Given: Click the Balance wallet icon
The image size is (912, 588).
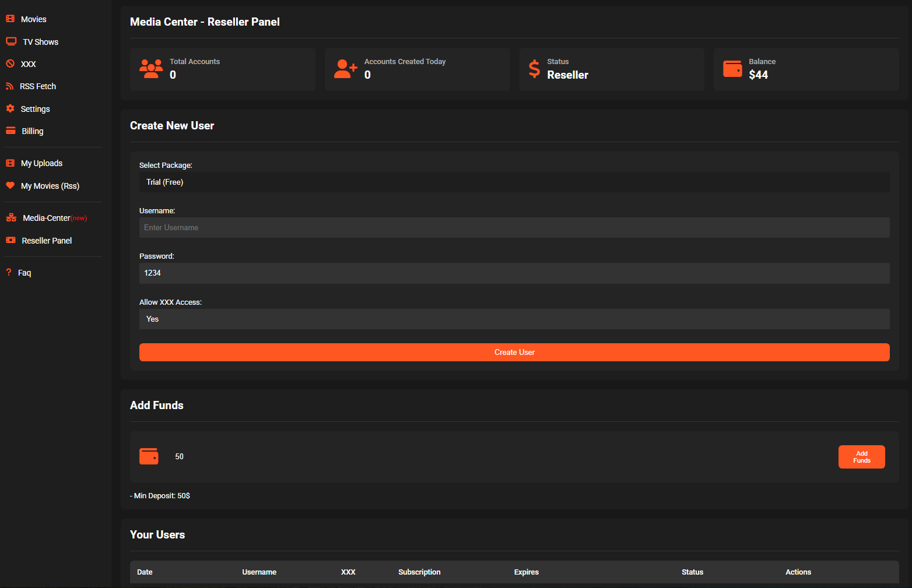Looking at the screenshot, I should pyautogui.click(x=732, y=69).
